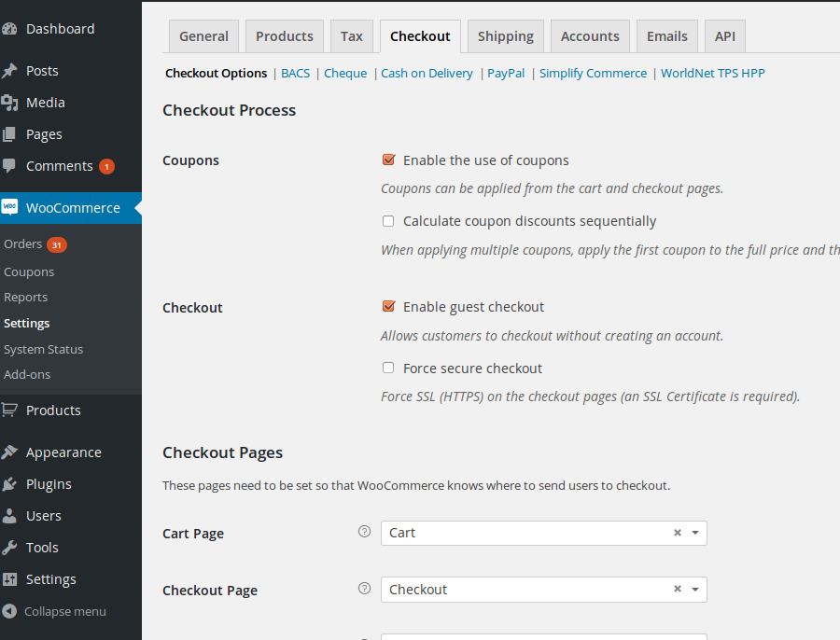Open Coupons under WooCommerce
This screenshot has width=840, height=640.
tap(29, 272)
